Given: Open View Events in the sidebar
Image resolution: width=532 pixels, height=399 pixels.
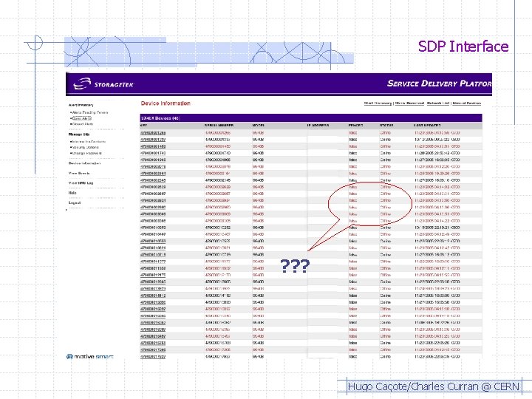Looking at the screenshot, I should (x=79, y=173).
